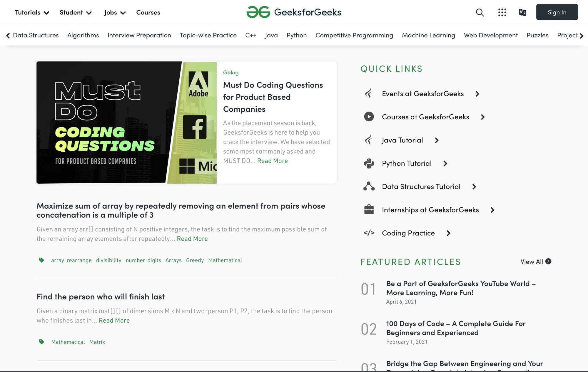Select the Puzzles topic tab
Image resolution: width=588 pixels, height=372 pixels.
[x=537, y=35]
